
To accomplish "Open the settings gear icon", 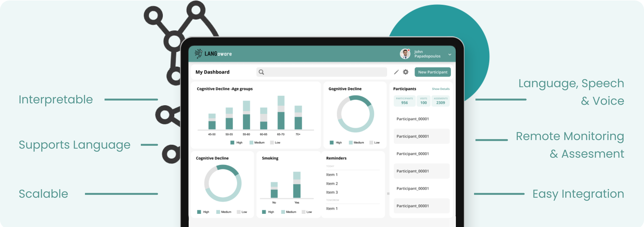I will tap(406, 72).
